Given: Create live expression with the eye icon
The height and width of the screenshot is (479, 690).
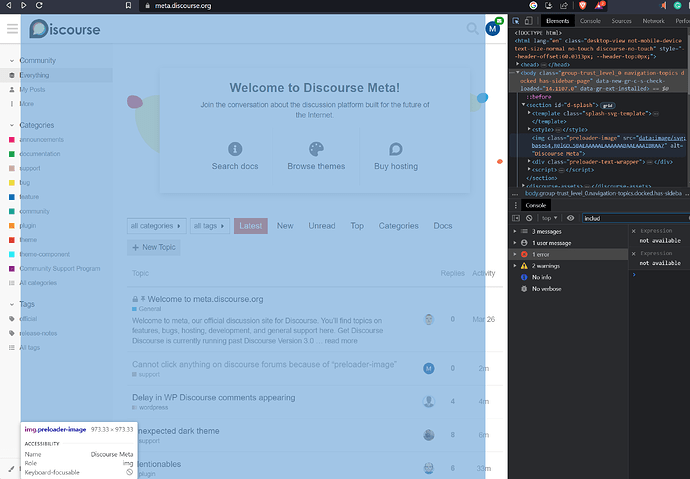Looking at the screenshot, I should point(571,218).
